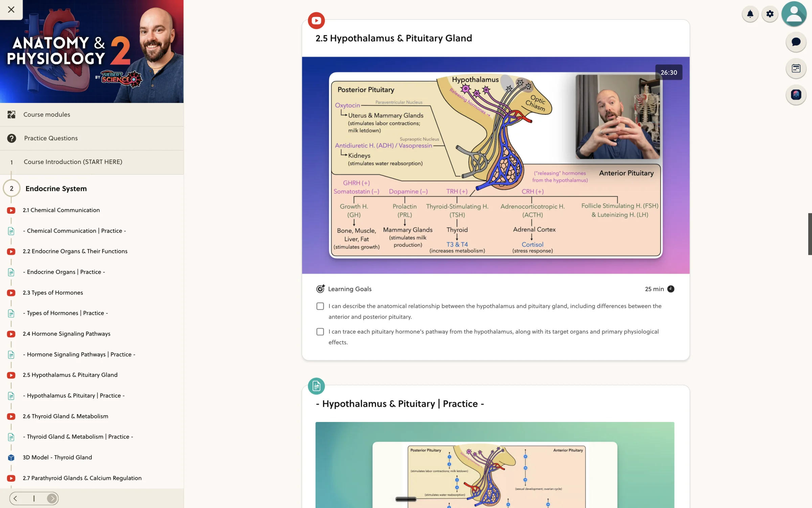The height and width of the screenshot is (508, 812).
Task: Open the chat bubble panel
Action: point(796,42)
